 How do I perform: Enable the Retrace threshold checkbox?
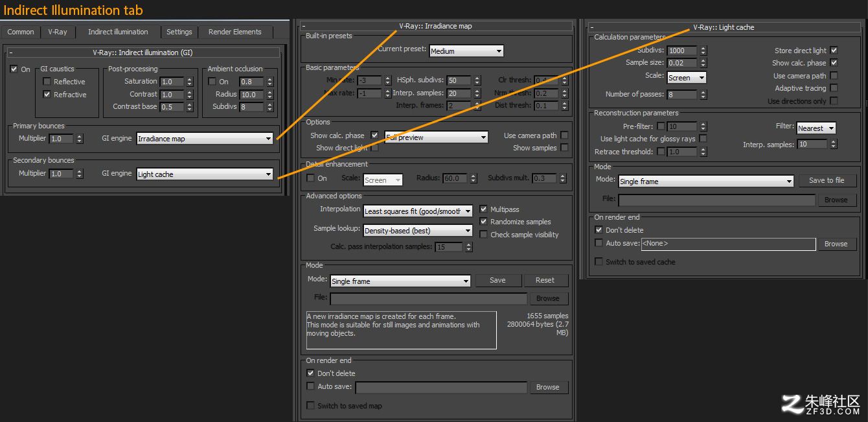pyautogui.click(x=661, y=152)
